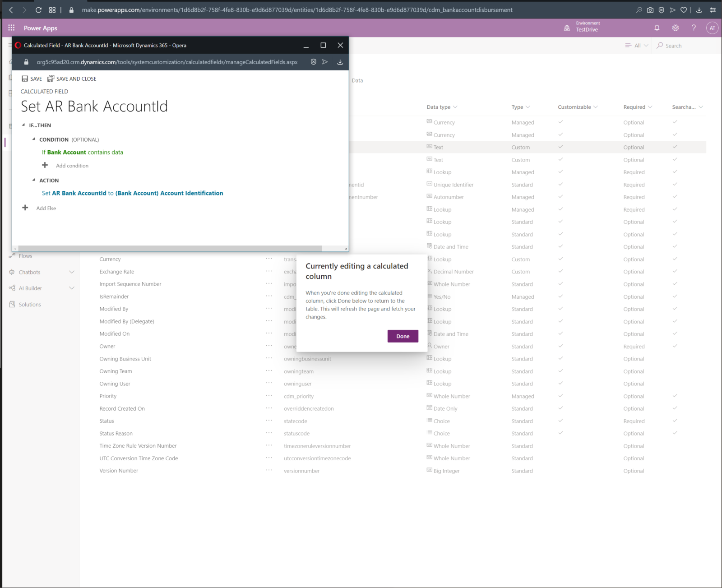This screenshot has height=588, width=722.
Task: Open the Data type column sort dropdown
Action: click(x=455, y=107)
